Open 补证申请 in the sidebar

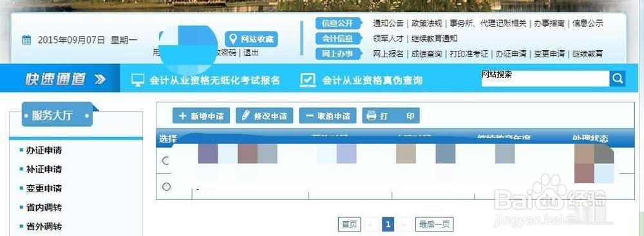click(x=44, y=169)
